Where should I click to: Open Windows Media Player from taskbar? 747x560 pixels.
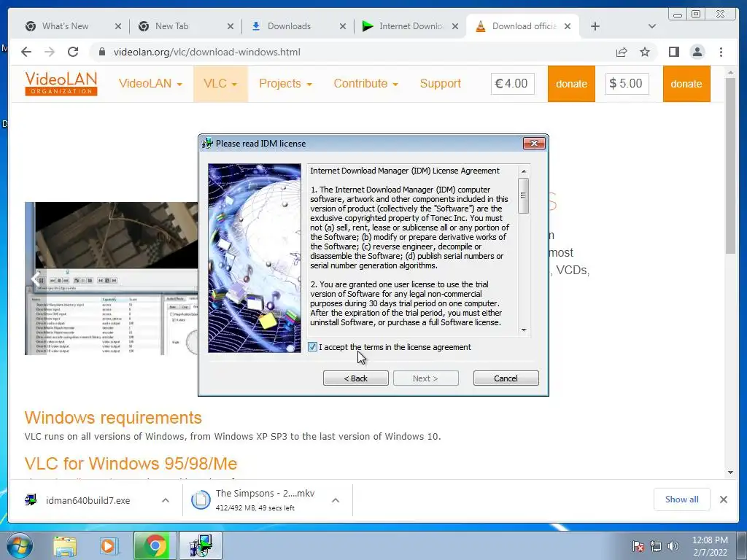109,545
